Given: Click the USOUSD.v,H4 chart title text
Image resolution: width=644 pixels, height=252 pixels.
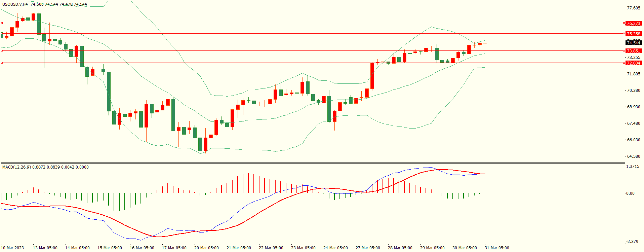Looking at the screenshot, I should tap(15, 4).
